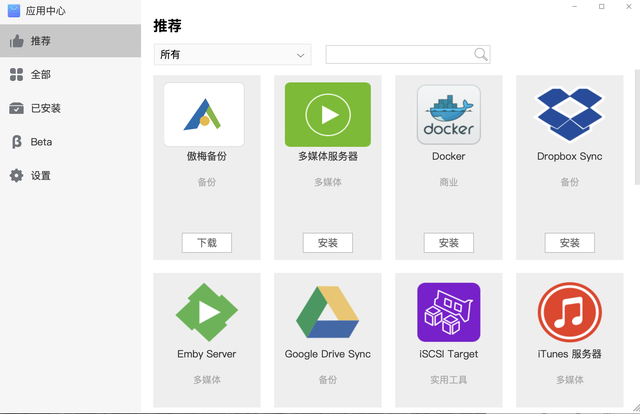
Task: Click the vertical scrollbar of the app list
Action: point(637,127)
